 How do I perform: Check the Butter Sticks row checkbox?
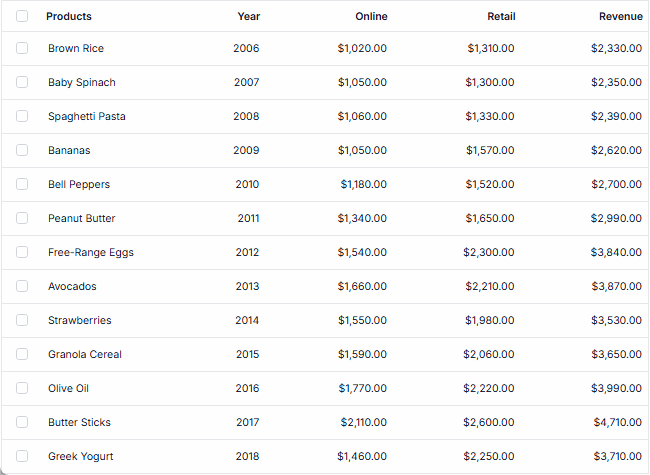[22, 422]
